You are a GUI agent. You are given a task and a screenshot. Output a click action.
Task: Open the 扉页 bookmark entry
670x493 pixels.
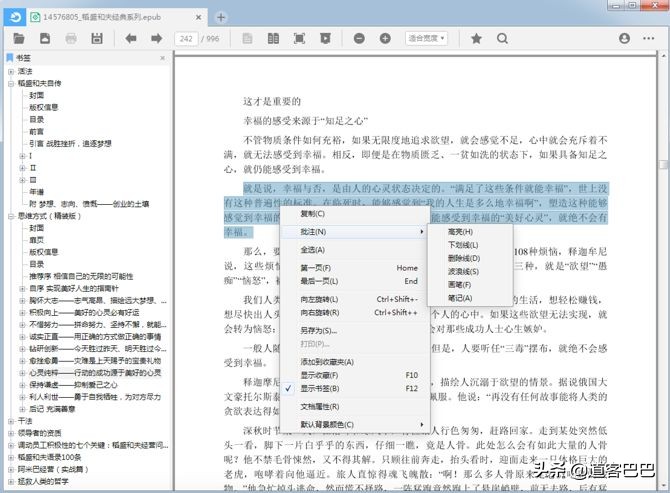click(36, 240)
